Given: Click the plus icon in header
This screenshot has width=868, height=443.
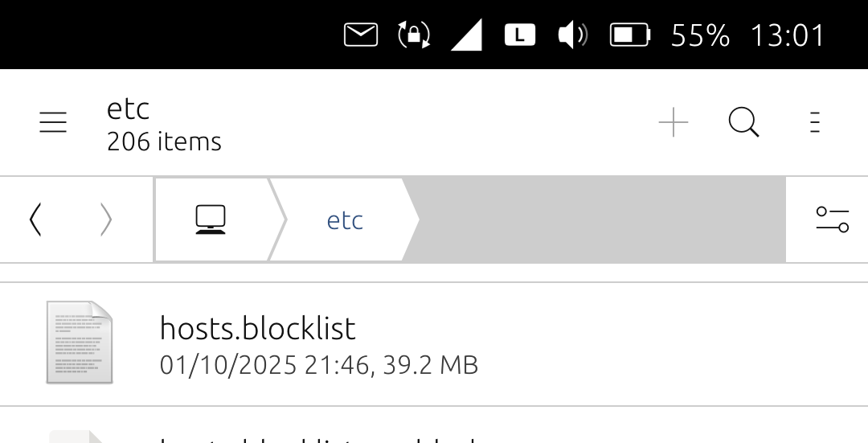Looking at the screenshot, I should (674, 123).
